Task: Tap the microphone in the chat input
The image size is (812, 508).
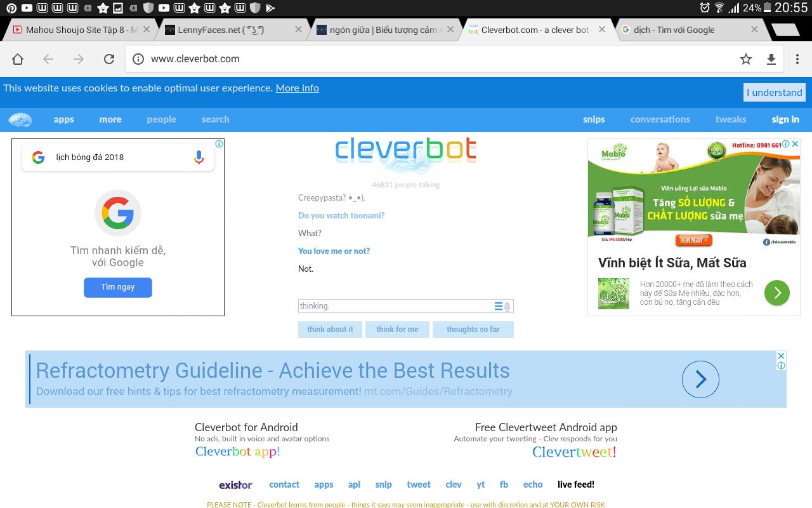Action: tap(507, 307)
